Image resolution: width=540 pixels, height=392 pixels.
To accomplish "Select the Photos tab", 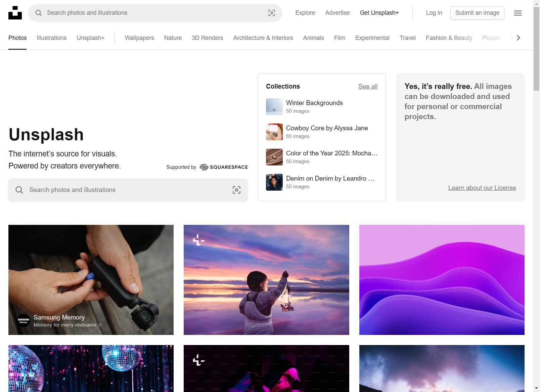I will click(17, 38).
